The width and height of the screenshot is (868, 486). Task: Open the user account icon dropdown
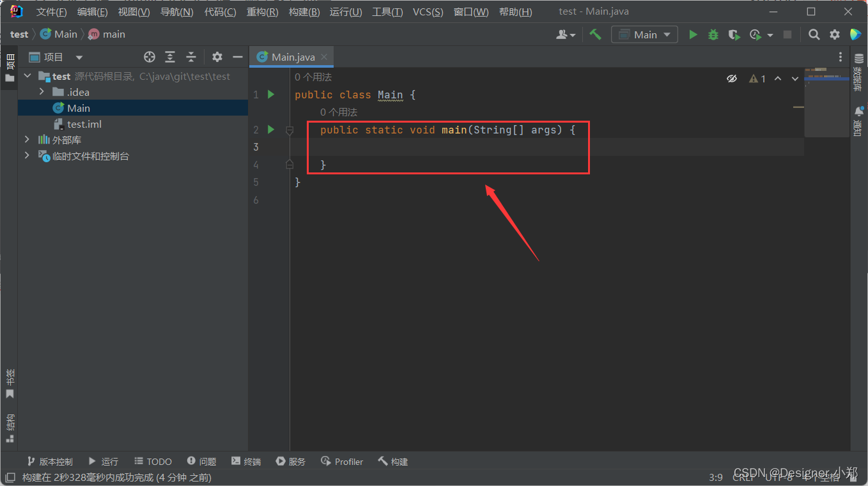coord(566,34)
